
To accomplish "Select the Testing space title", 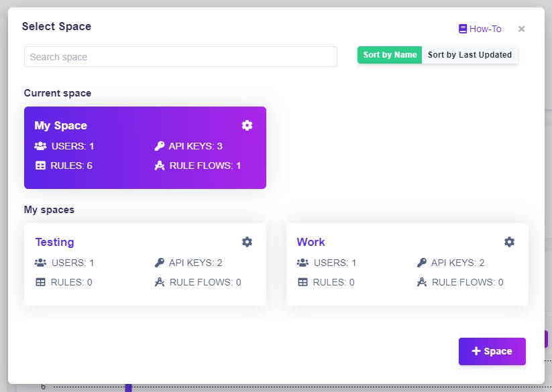I will click(x=54, y=242).
